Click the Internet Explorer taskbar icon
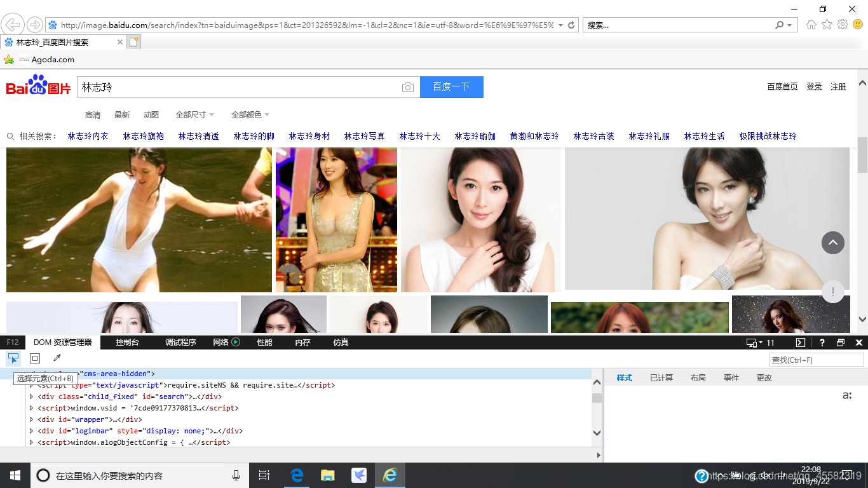The image size is (868, 488). pyautogui.click(x=390, y=475)
